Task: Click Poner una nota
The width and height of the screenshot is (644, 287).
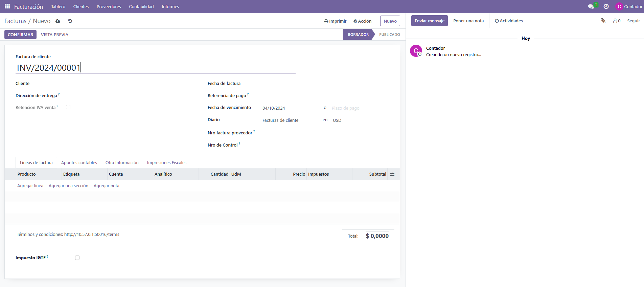Action: tap(468, 21)
